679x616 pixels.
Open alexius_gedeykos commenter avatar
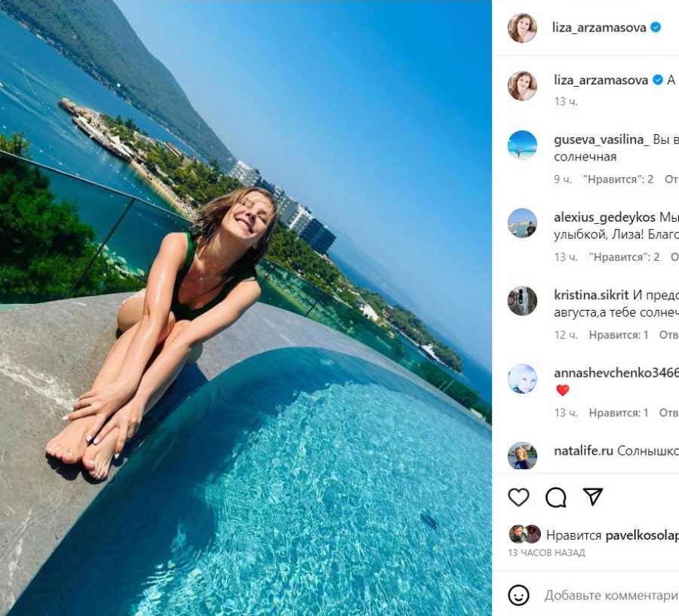point(522,222)
